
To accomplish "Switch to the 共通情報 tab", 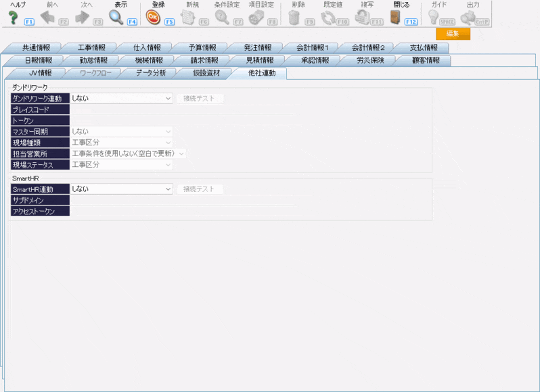I will [x=35, y=48].
